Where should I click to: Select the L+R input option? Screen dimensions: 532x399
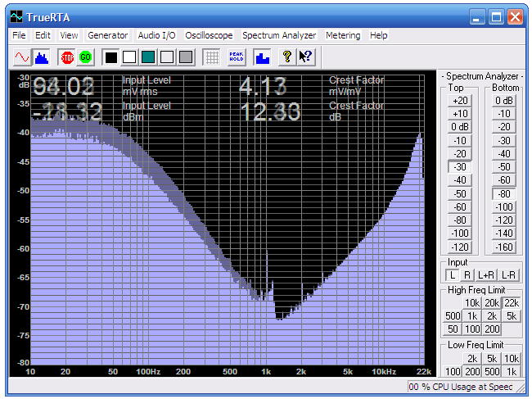click(x=488, y=275)
